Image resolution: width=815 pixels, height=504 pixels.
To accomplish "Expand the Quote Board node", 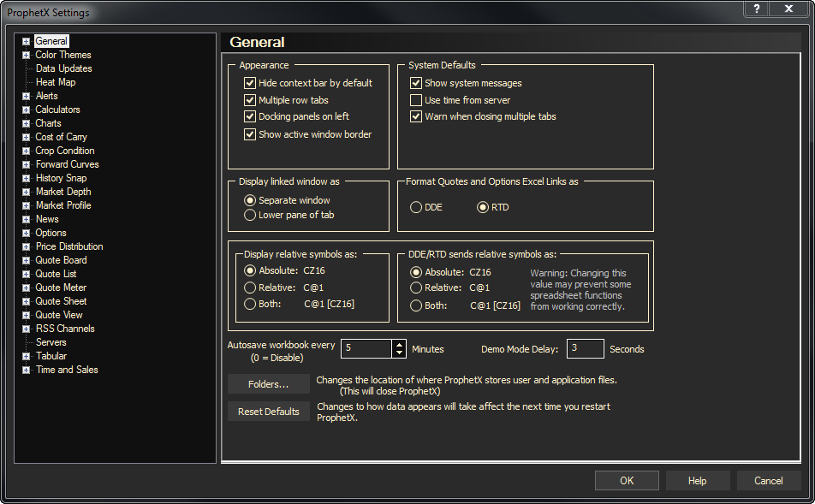I will click(26, 260).
